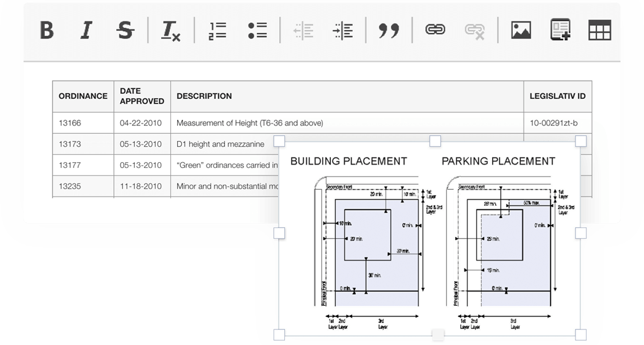
Task: Grab the image's left-middle resize handle
Action: [x=279, y=233]
